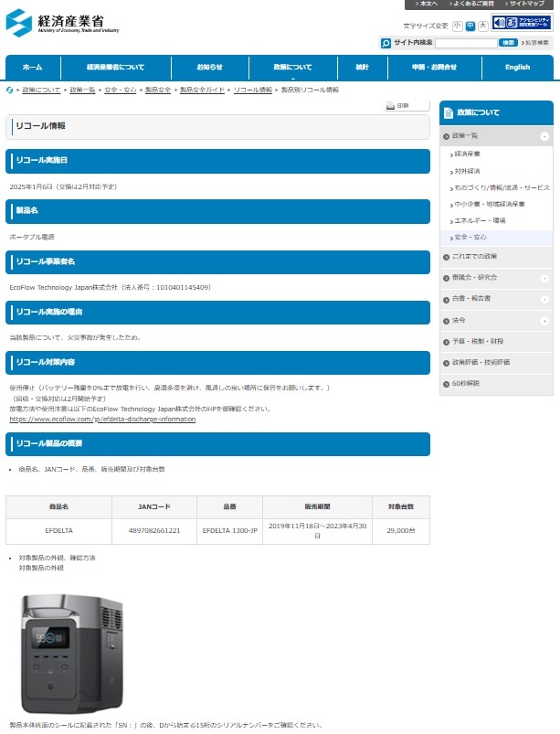This screenshot has width=560, height=734.
Task: Click the 検索 search button
Action: click(x=508, y=43)
